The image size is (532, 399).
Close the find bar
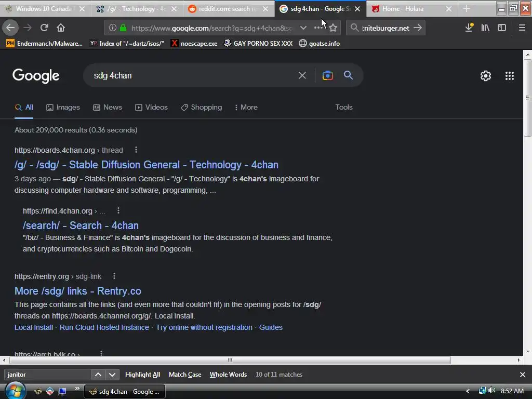(523, 375)
